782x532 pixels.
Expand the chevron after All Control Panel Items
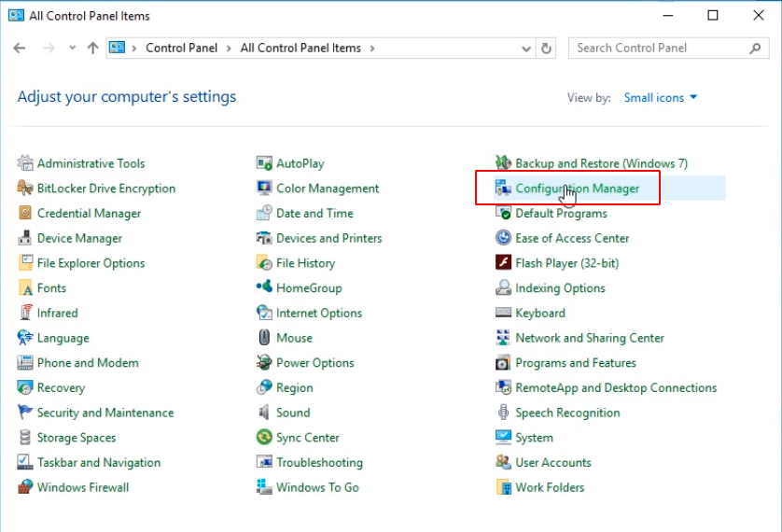click(372, 49)
